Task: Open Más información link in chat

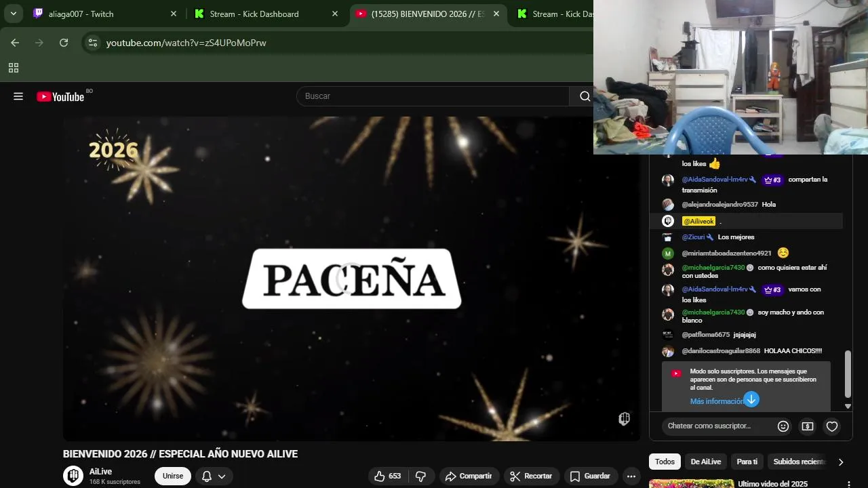Action: (716, 401)
